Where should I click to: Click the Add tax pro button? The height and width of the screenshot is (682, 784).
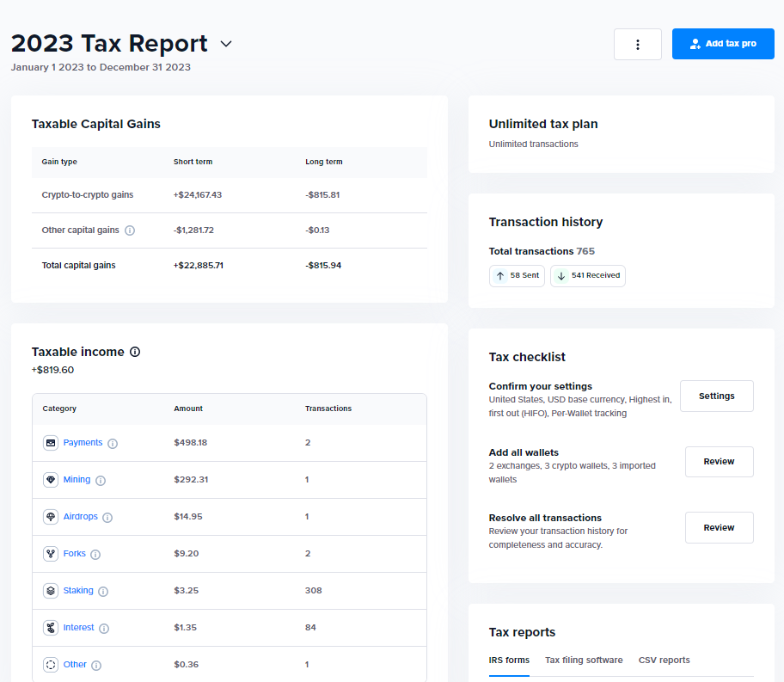723,43
